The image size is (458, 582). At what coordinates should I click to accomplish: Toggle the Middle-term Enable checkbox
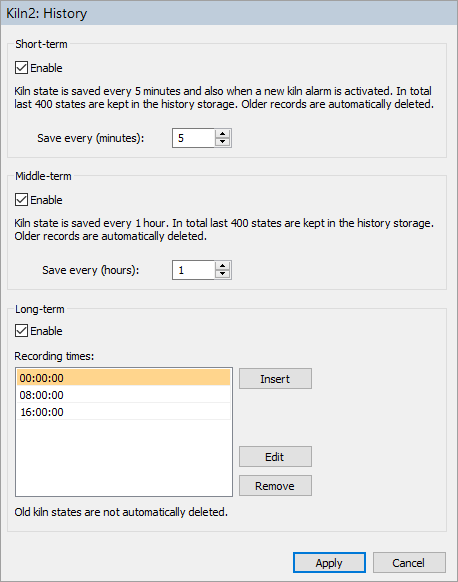(x=22, y=200)
